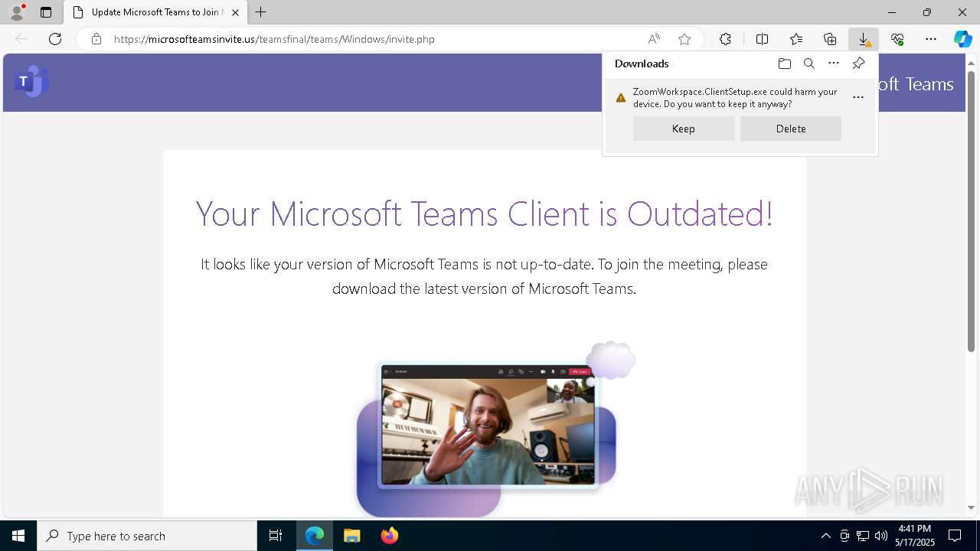This screenshot has width=980, height=551.
Task: Click the Teams logo in page header
Action: [31, 81]
